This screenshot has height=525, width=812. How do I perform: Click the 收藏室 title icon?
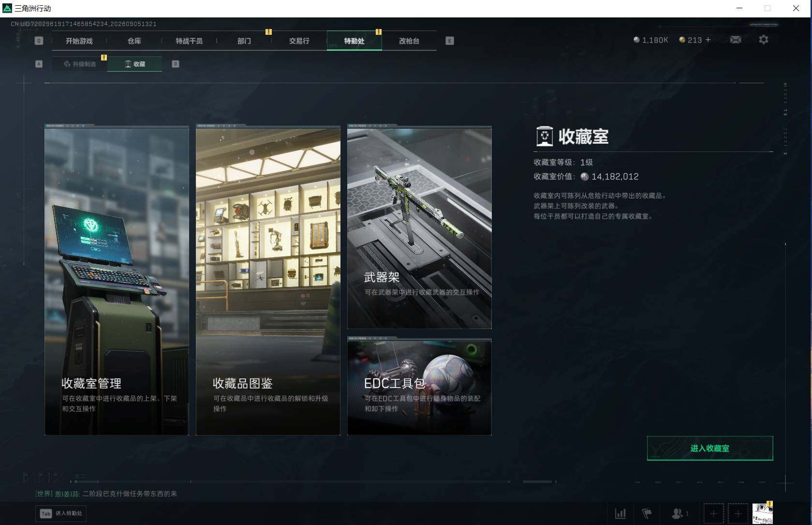click(545, 136)
